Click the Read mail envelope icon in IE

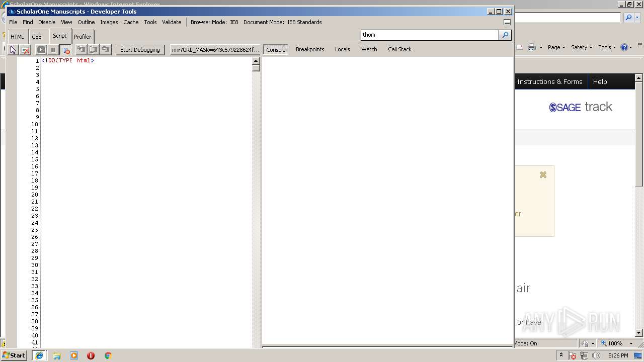pyautogui.click(x=520, y=47)
